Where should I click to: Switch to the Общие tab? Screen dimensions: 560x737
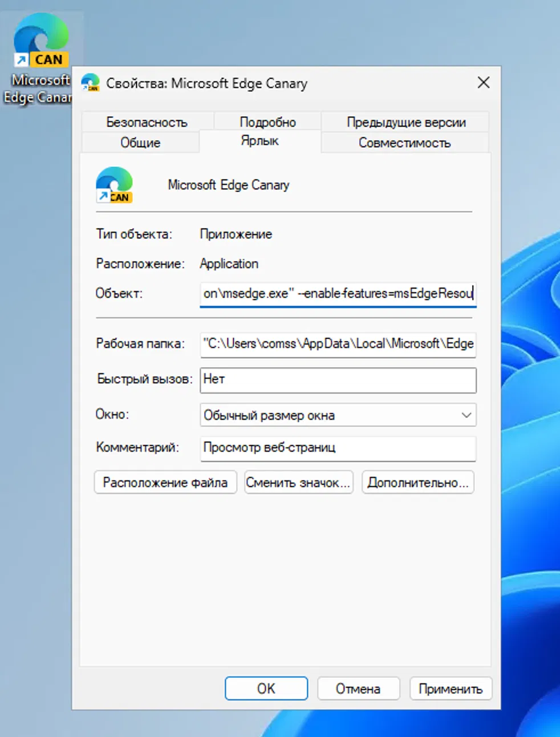click(x=140, y=143)
